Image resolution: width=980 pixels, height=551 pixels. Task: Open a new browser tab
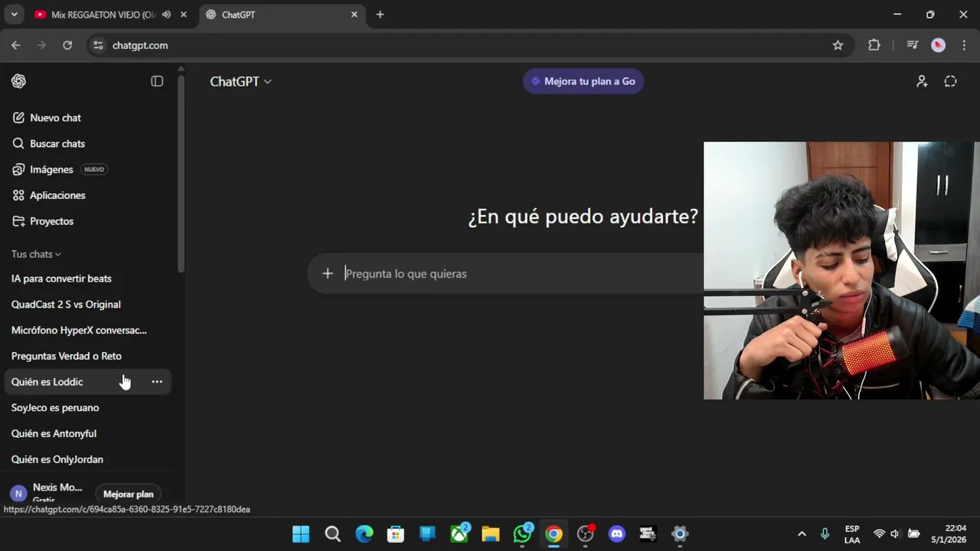click(380, 15)
